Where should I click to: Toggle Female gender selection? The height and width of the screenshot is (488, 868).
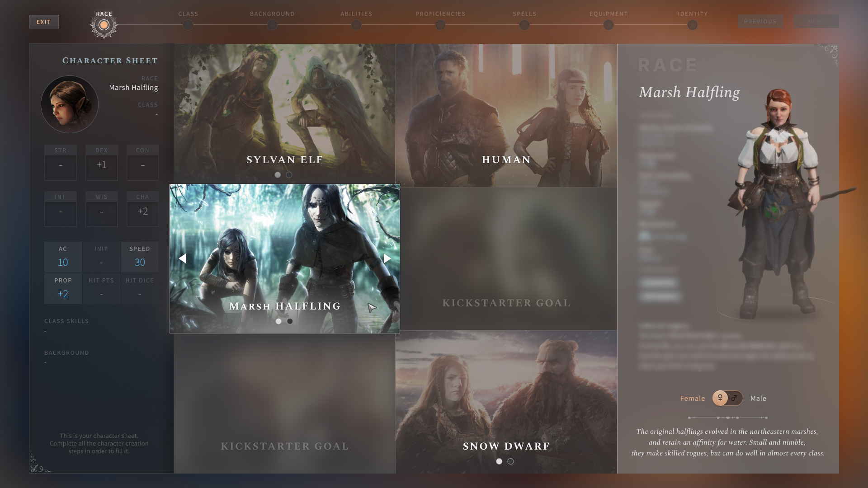tap(721, 398)
